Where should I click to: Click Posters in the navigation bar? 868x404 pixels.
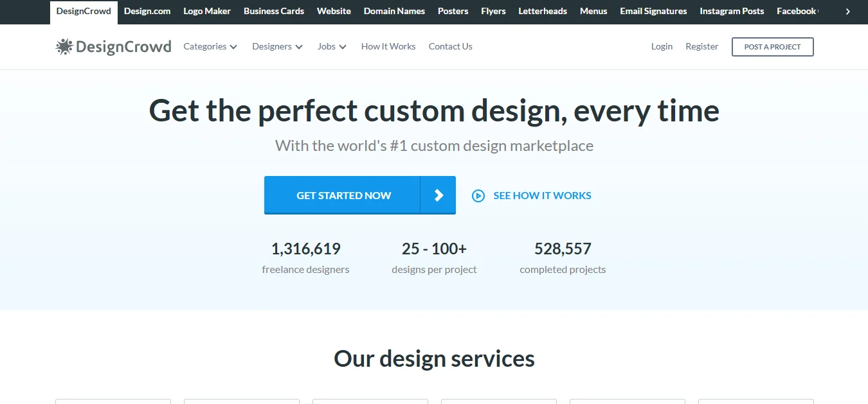[x=453, y=11]
